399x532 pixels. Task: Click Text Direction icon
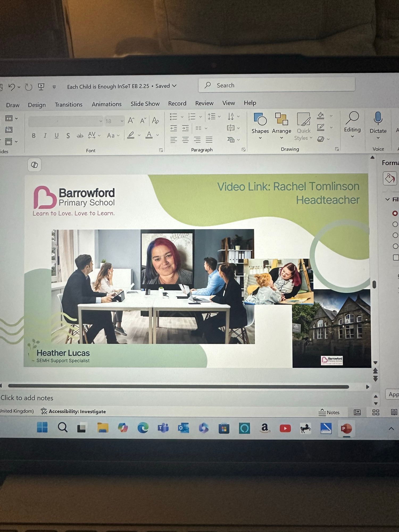(231, 116)
